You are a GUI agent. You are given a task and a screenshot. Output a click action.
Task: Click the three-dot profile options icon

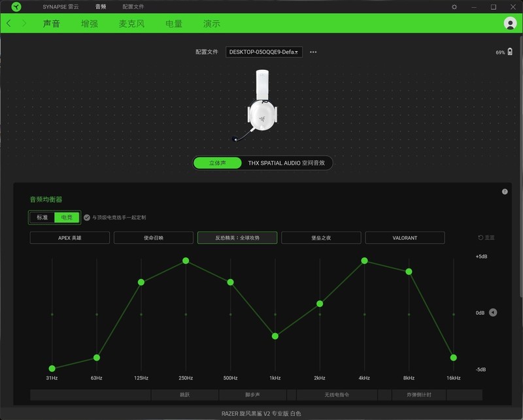point(313,52)
